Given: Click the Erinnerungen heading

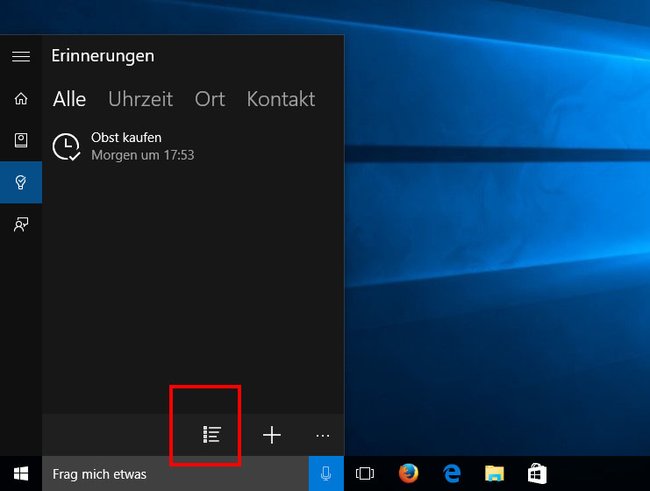Looking at the screenshot, I should tap(103, 56).
